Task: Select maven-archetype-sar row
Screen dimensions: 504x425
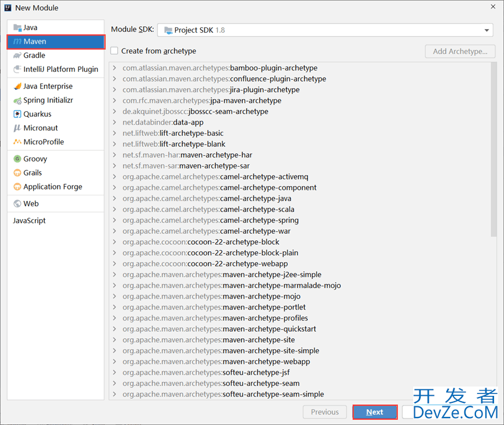Action: (x=301, y=166)
